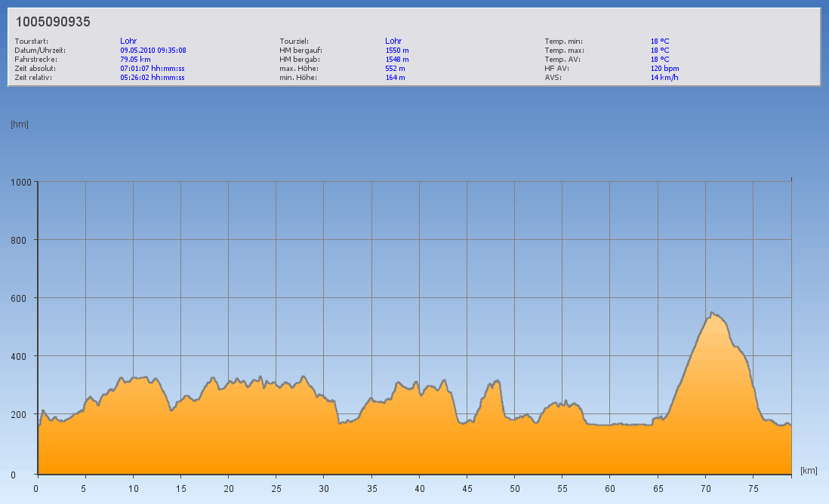The width and height of the screenshot is (829, 504).
Task: Click the HF AV value 120 bpm
Action: [664, 68]
